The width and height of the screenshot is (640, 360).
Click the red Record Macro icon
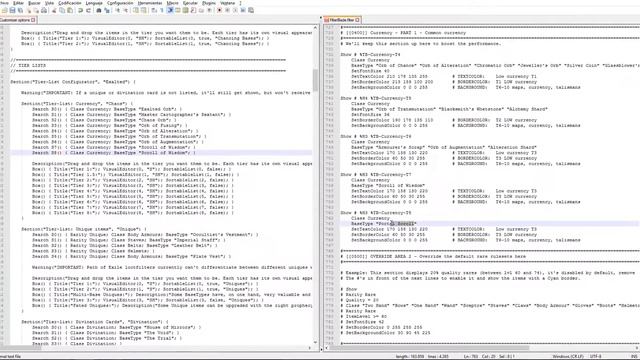click(219, 10)
